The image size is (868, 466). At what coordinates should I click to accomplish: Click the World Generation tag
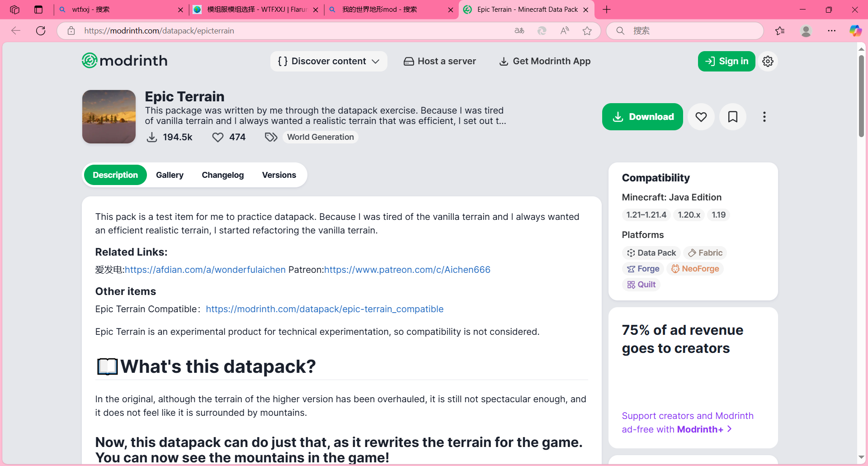321,137
